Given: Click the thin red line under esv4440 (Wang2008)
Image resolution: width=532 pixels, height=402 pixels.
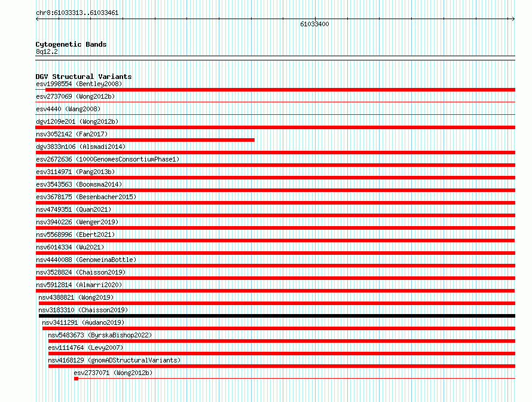Looking at the screenshot, I should click(x=275, y=115).
